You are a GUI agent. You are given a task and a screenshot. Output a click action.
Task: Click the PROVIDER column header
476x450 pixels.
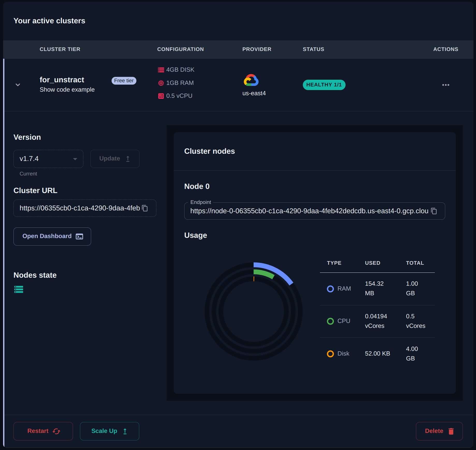tap(257, 49)
